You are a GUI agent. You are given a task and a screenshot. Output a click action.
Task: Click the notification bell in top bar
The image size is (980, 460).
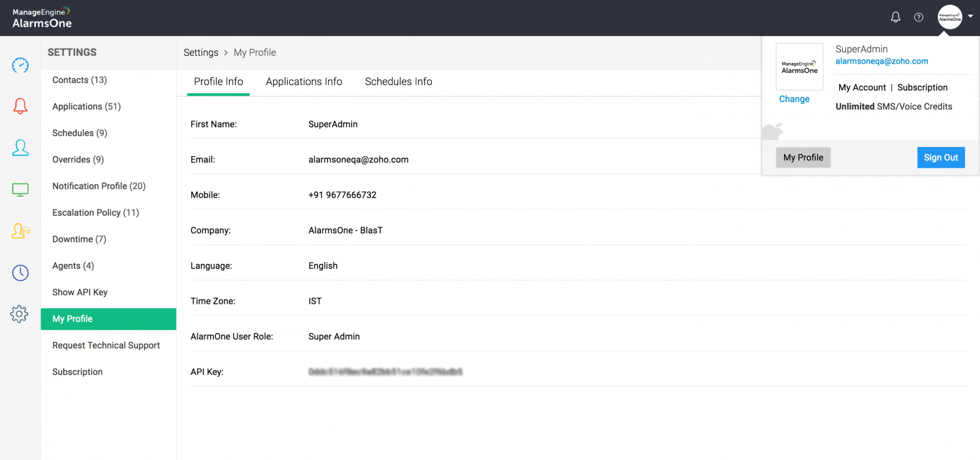pos(895,17)
